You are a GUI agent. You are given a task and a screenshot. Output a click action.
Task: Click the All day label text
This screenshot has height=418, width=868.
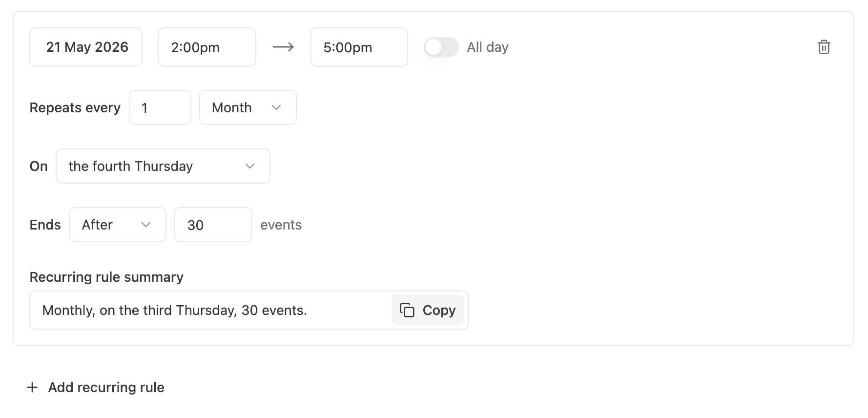click(x=487, y=47)
